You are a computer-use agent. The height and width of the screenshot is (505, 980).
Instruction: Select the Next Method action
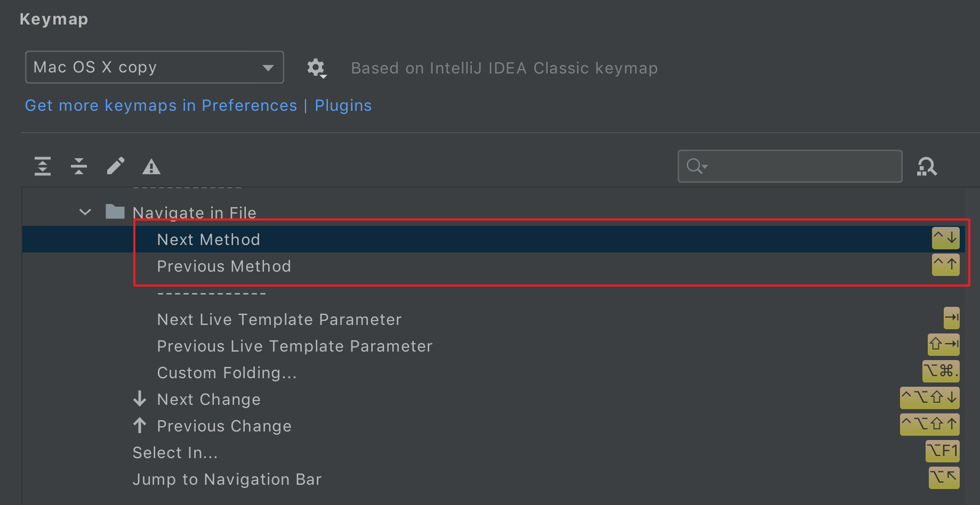208,240
